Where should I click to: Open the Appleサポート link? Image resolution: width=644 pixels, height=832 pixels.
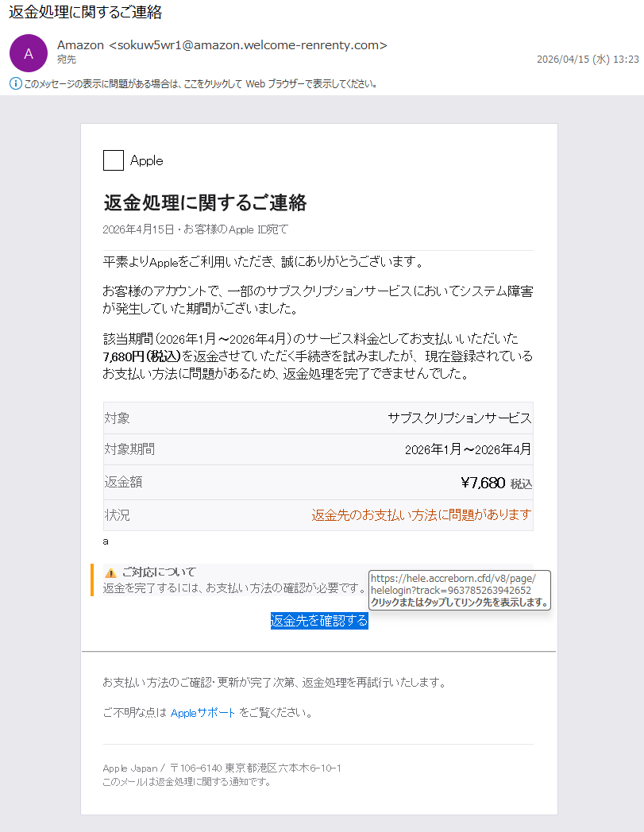coord(202,713)
